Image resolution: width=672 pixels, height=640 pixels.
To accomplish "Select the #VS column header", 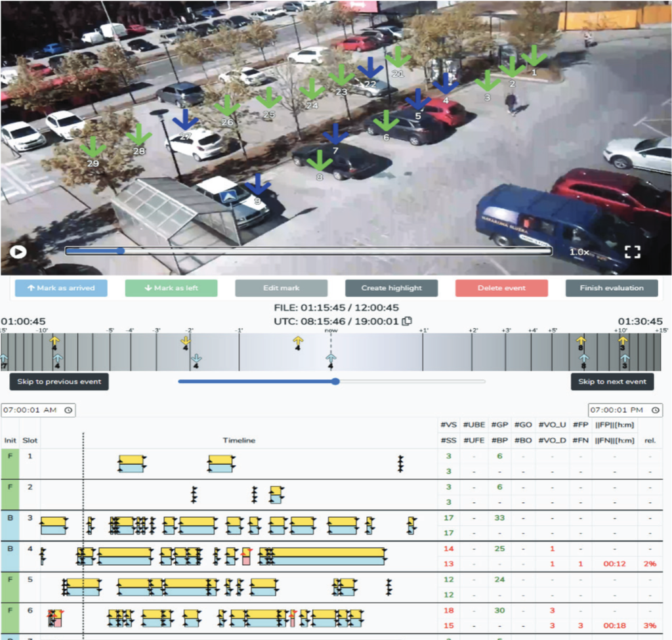I will (448, 425).
